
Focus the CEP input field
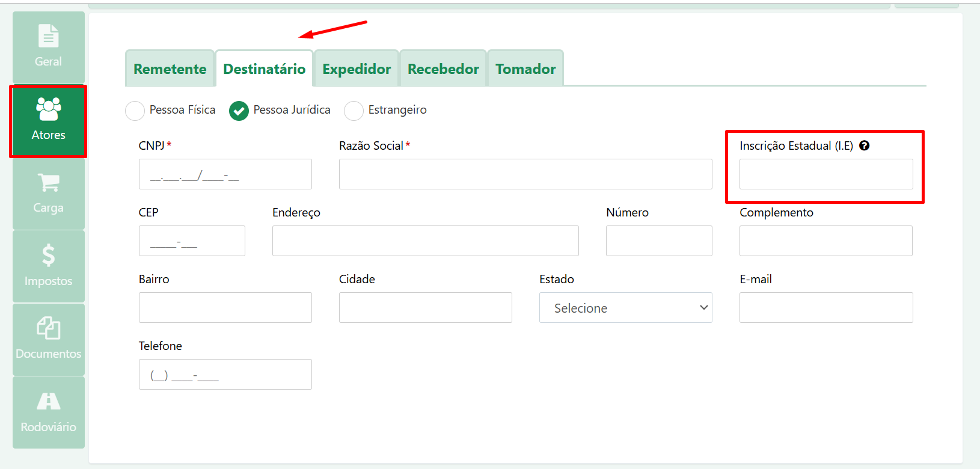(x=192, y=241)
